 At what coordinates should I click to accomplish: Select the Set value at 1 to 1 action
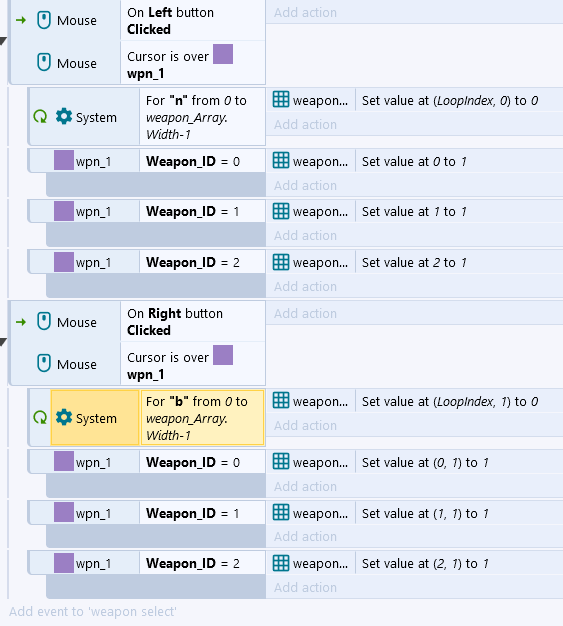(414, 212)
